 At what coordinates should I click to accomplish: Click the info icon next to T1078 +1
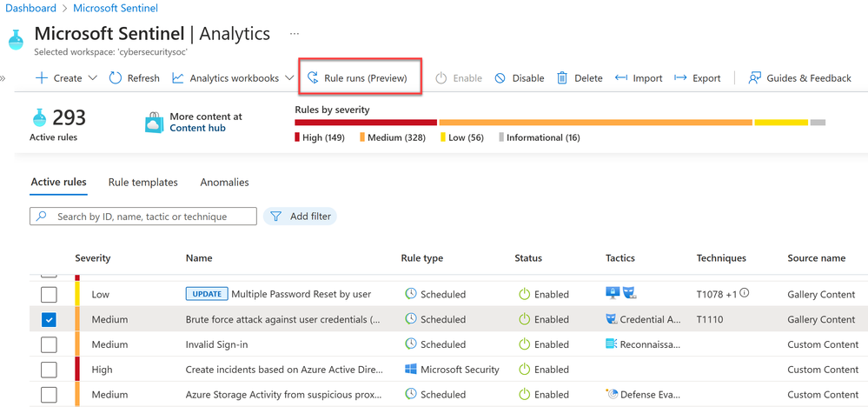[x=744, y=293]
